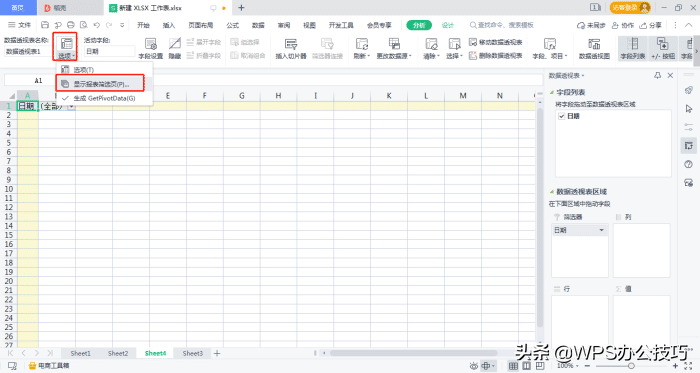Click the pivot table sidebar panel icon

point(688,145)
